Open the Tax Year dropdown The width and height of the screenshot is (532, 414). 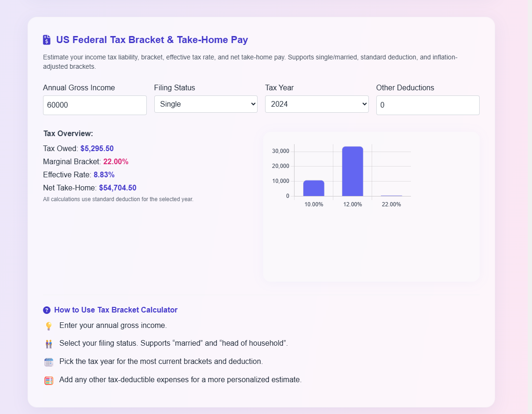click(x=316, y=104)
